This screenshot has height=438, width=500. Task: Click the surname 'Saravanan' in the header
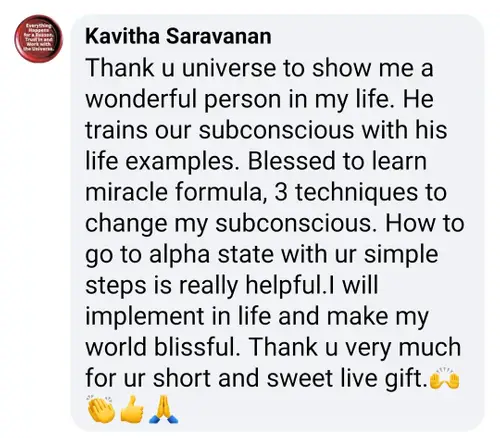(x=218, y=36)
